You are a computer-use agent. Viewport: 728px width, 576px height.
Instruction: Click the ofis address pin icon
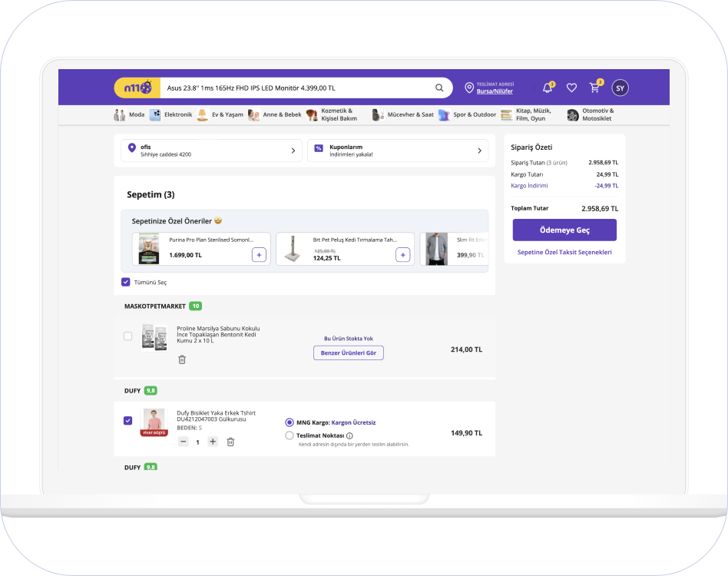132,147
